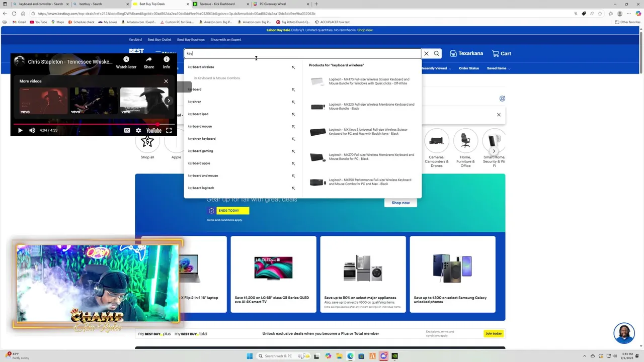Open the Texarkana store selector
This screenshot has width=644, height=362.
point(466,53)
